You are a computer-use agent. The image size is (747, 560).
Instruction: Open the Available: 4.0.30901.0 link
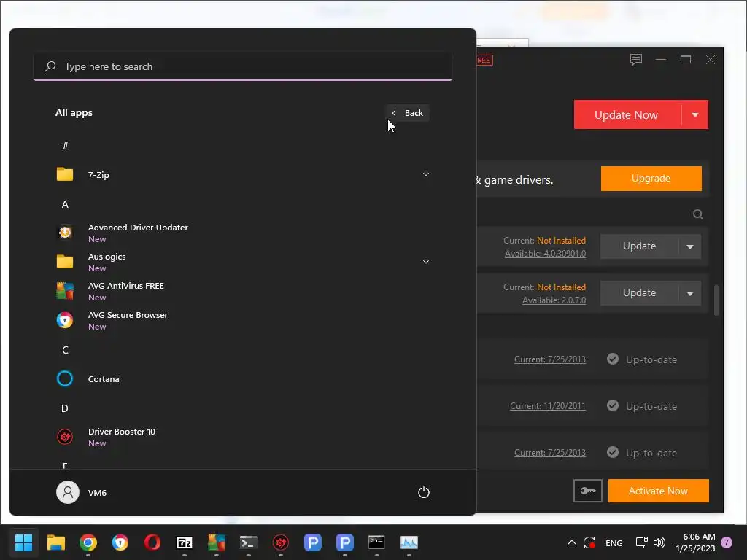[545, 254]
